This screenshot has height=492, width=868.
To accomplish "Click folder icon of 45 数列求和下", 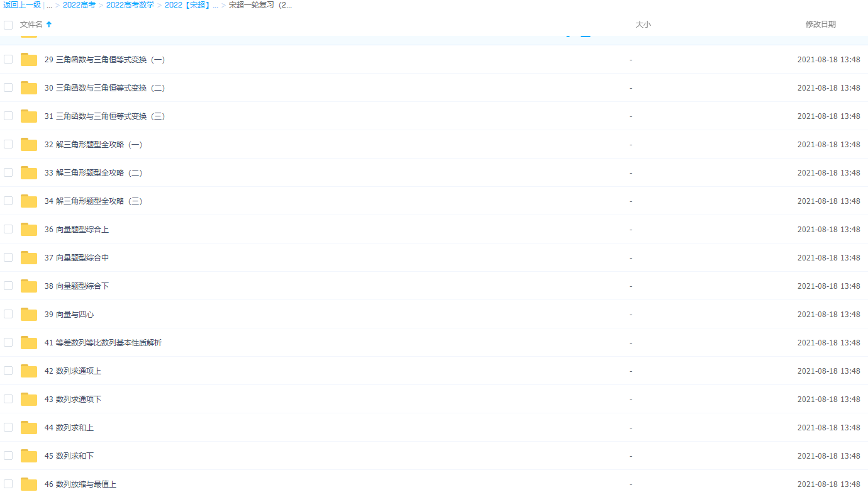I will pyautogui.click(x=29, y=456).
